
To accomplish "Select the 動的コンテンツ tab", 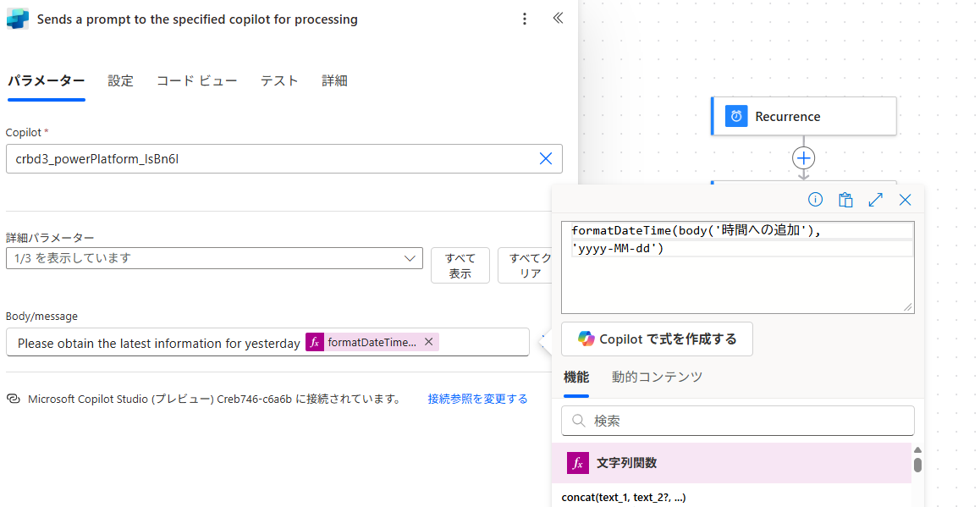I will [657, 377].
